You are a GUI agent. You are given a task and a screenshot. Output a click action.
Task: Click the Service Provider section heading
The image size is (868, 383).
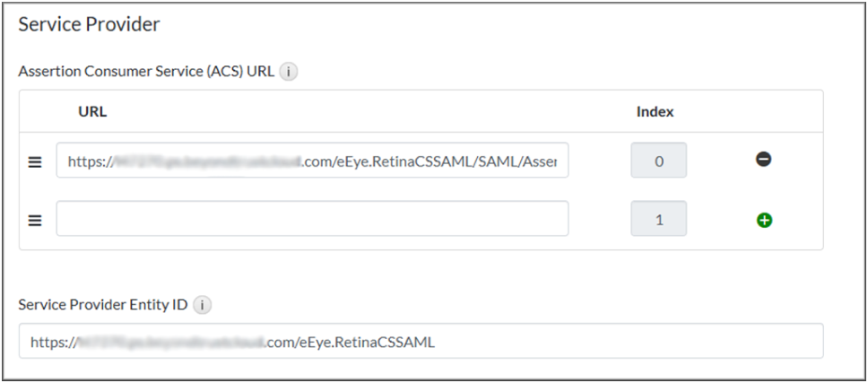coord(89,24)
